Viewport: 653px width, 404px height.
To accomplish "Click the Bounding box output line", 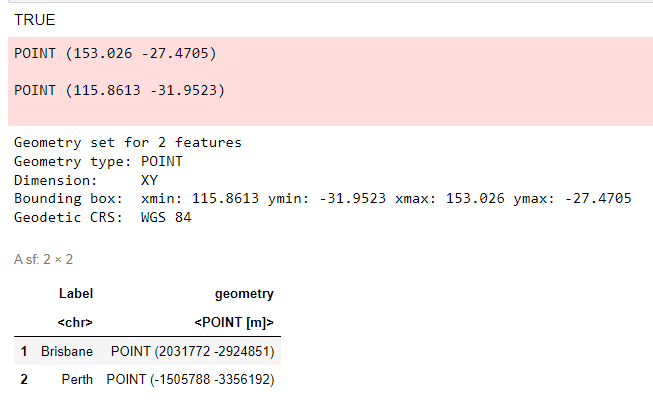I will 322,199.
